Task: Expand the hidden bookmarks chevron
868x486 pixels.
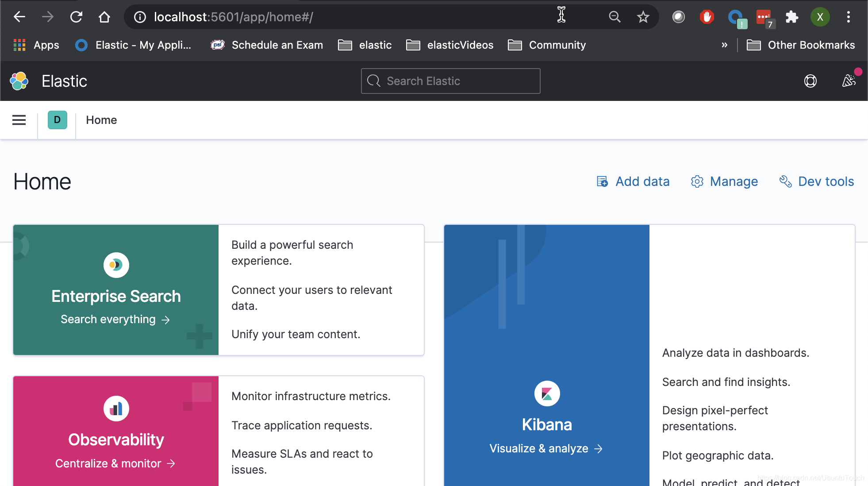Action: click(724, 45)
